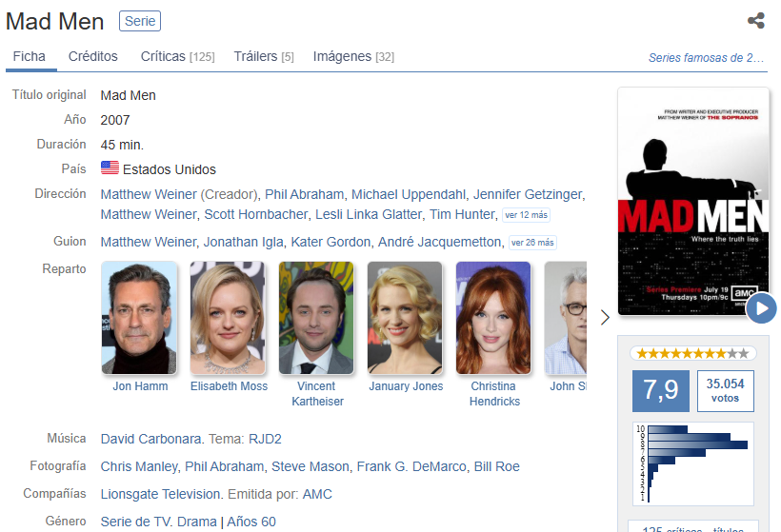Click the 7,9 rating score box
The height and width of the screenshot is (532, 781).
coord(661,390)
